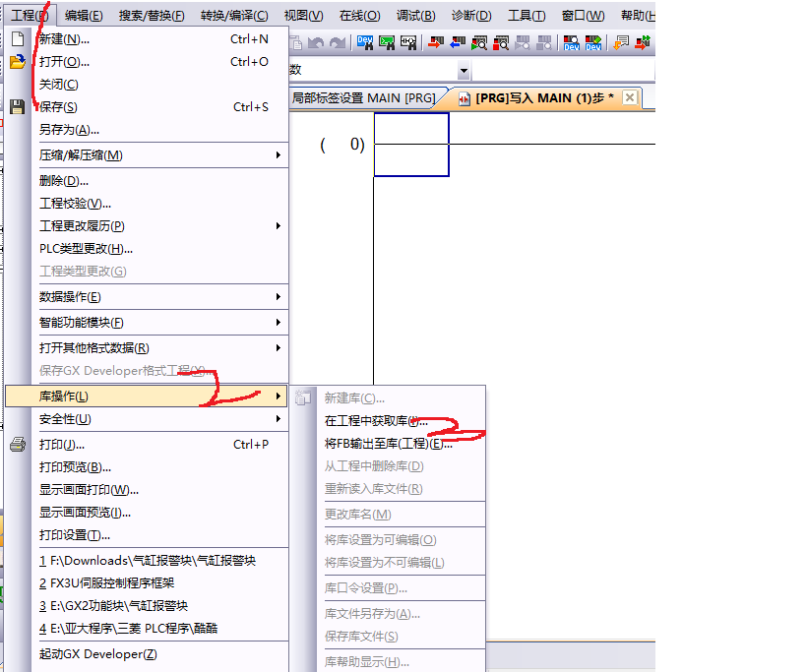Click the Read from PLC toolbar icon
Image resolution: width=806 pixels, height=672 pixels.
[457, 42]
